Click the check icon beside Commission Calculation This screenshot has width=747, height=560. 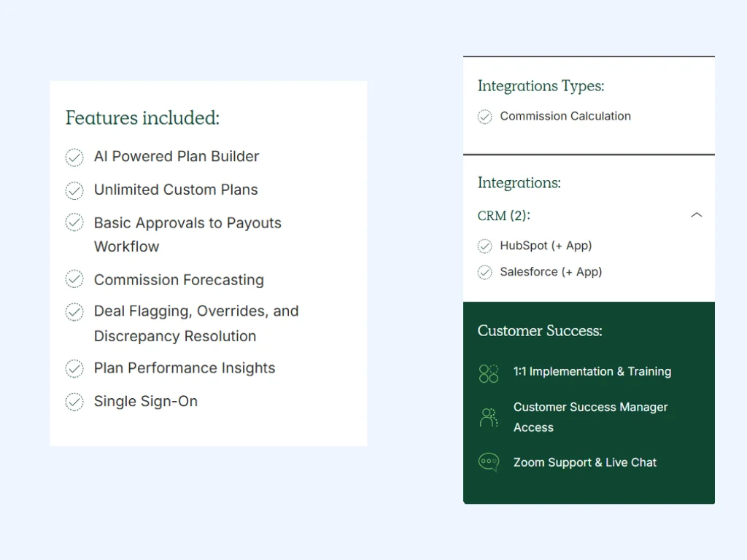pos(484,117)
